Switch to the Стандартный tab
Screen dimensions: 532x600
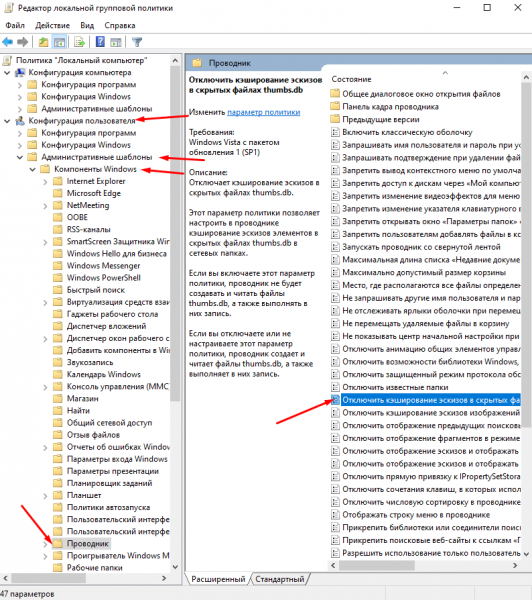click(280, 579)
